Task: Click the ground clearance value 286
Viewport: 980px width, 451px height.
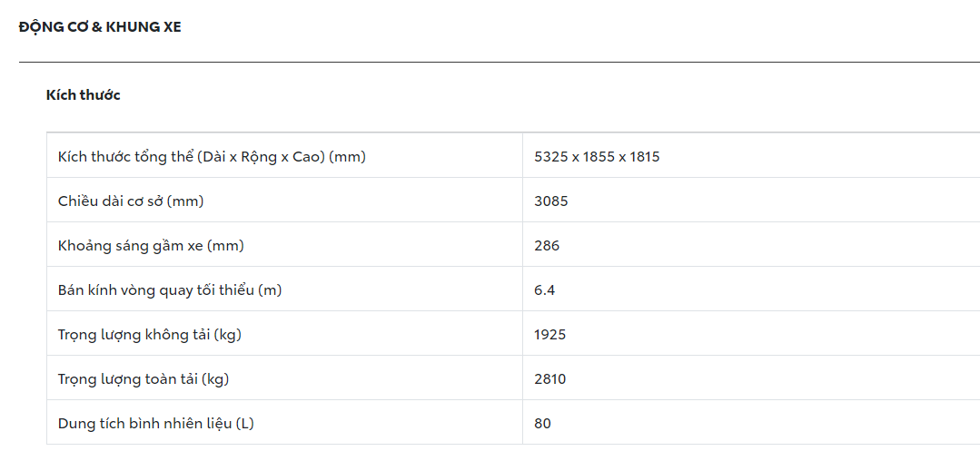Action: pos(547,246)
